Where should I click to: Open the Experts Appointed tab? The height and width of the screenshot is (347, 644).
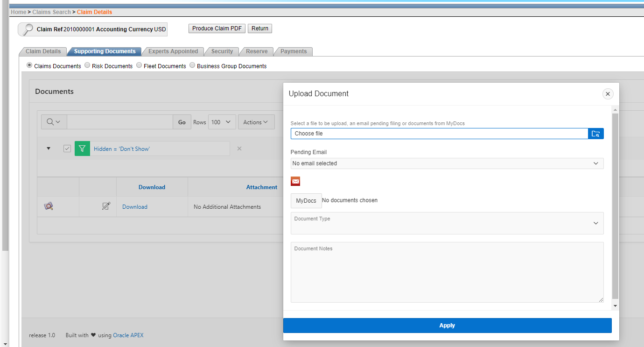click(x=173, y=51)
